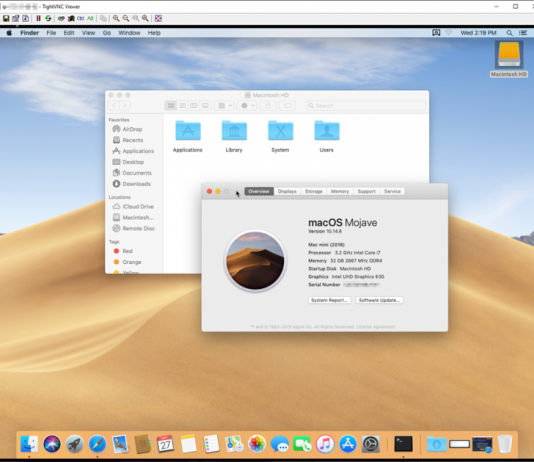Open Photos app in the Dock
534x462 pixels.
pos(257,444)
